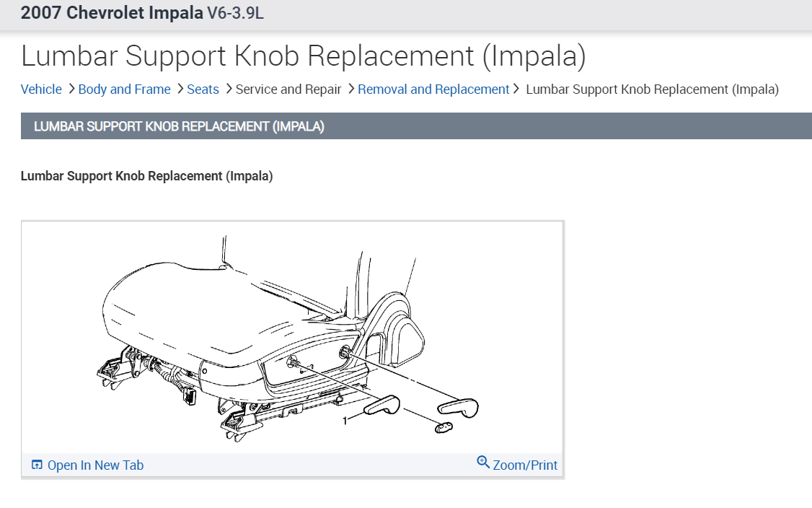812x508 pixels.
Task: Click the large Lumbar Support Knob Replacement heading
Action: coord(303,56)
